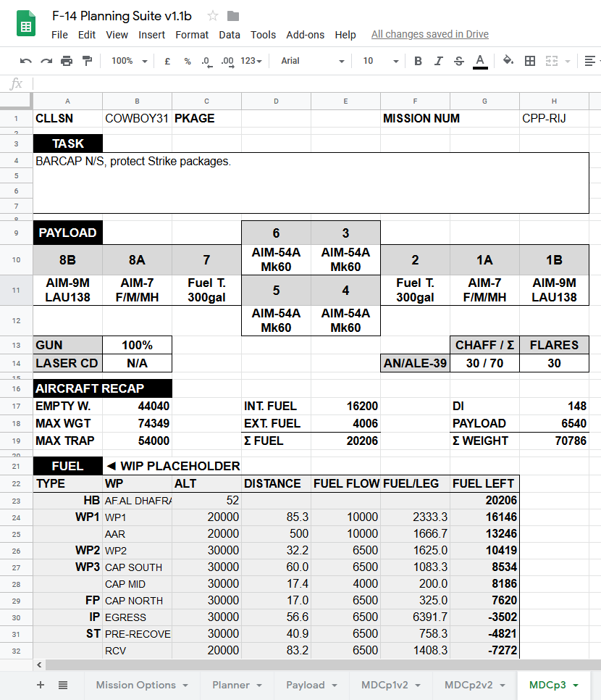Add a new sheet with plus icon

(x=41, y=685)
